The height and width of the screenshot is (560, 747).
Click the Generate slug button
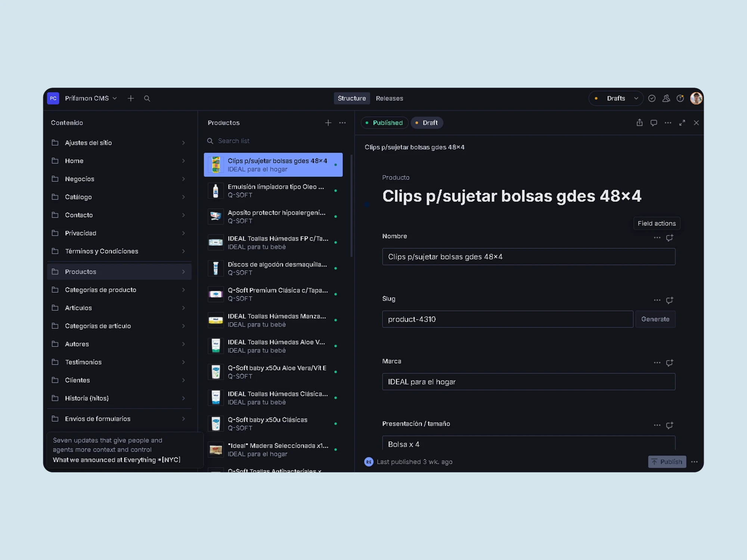(655, 319)
